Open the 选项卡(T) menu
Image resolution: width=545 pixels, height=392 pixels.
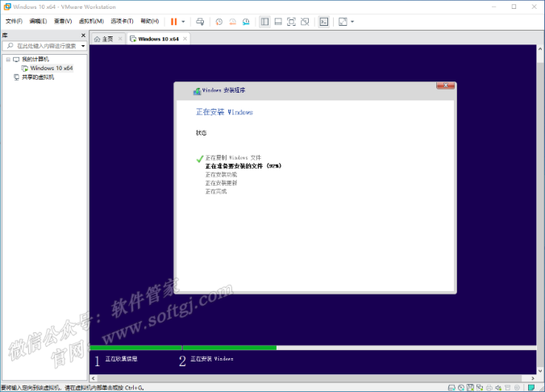point(122,21)
